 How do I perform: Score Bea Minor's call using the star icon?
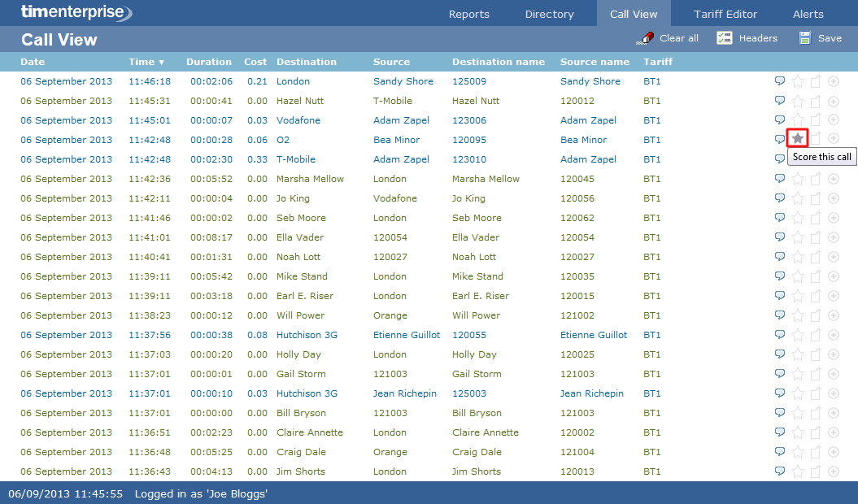pos(797,139)
